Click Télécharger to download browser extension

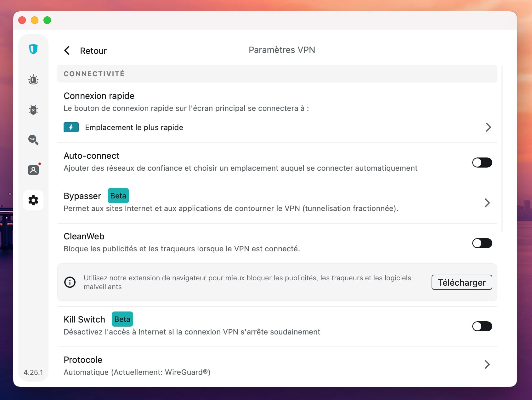[x=462, y=282]
